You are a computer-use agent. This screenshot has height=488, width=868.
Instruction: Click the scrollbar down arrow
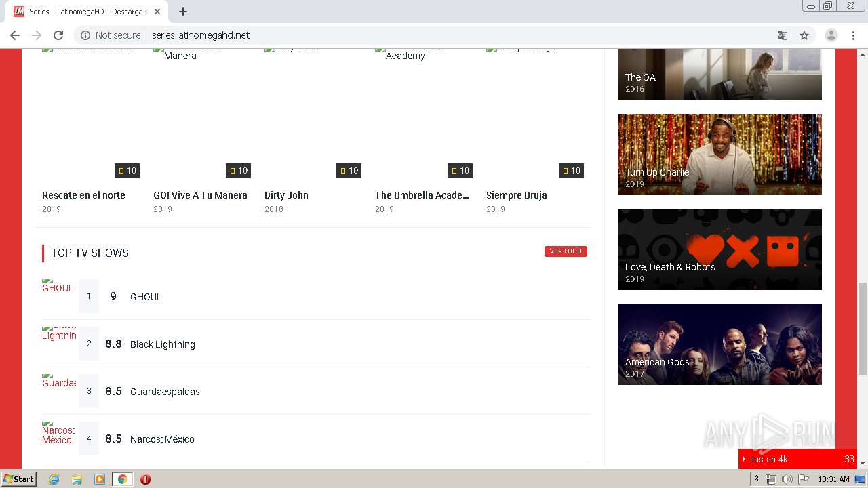[x=863, y=463]
